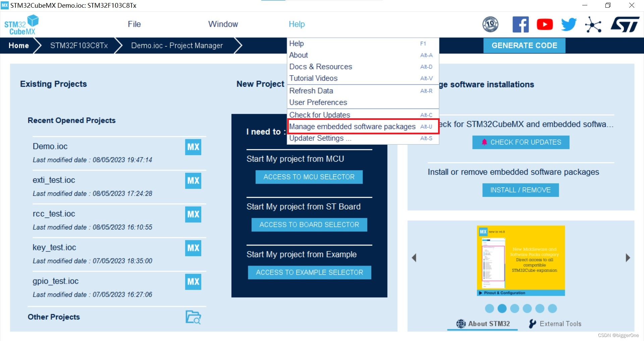Click Pinout & Configuration caption on banner
Viewport: 644px width, 341px height.
504,293
